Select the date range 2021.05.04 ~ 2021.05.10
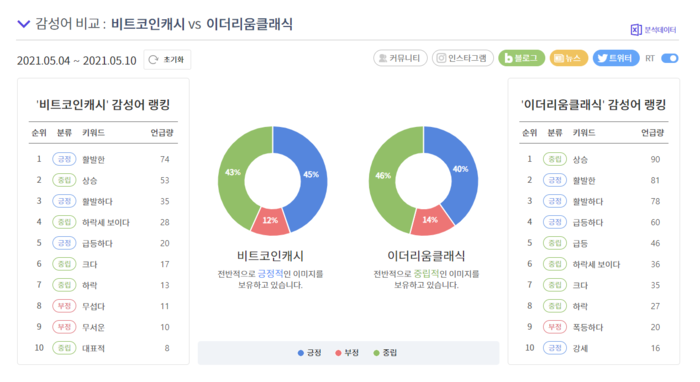 76,61
